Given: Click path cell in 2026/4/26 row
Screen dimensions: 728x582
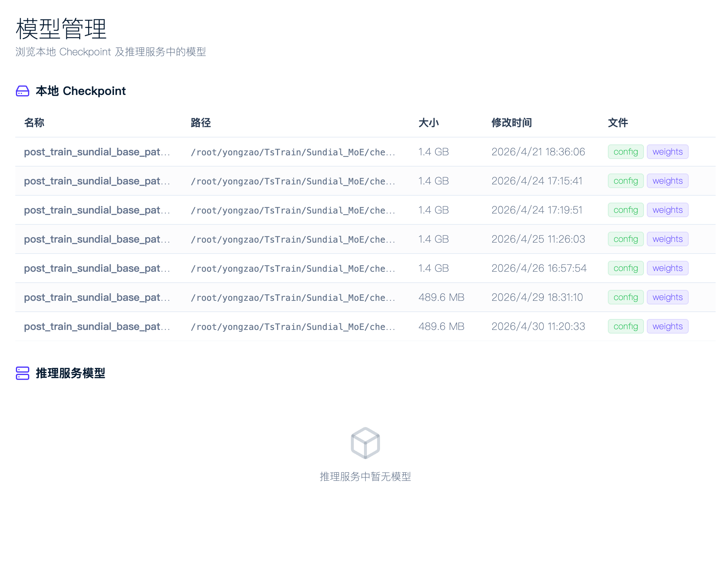Looking at the screenshot, I should 293,268.
